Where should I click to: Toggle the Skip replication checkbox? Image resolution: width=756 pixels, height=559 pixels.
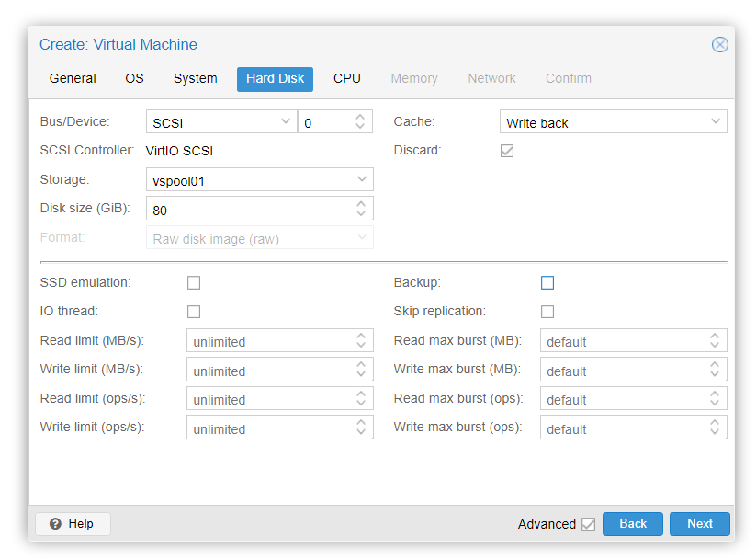(x=547, y=312)
